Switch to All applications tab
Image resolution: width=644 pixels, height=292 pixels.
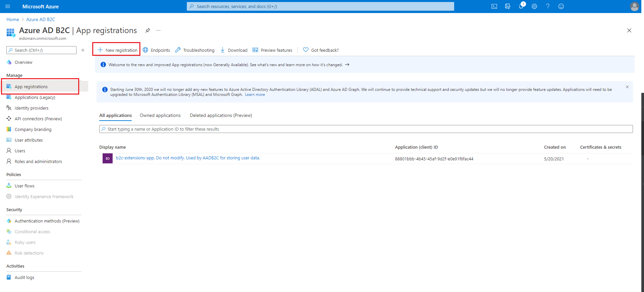point(116,116)
